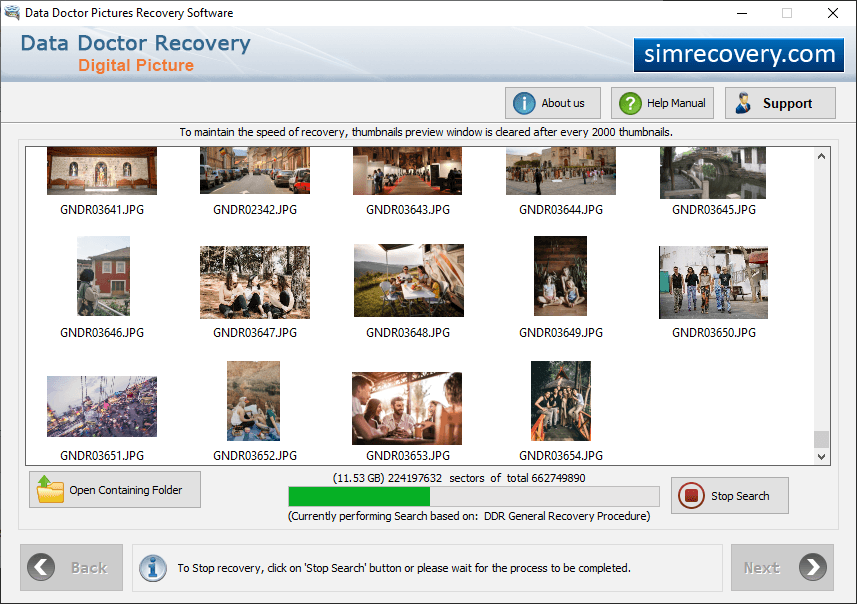Click the red stop icon
857x604 pixels.
[x=691, y=496]
